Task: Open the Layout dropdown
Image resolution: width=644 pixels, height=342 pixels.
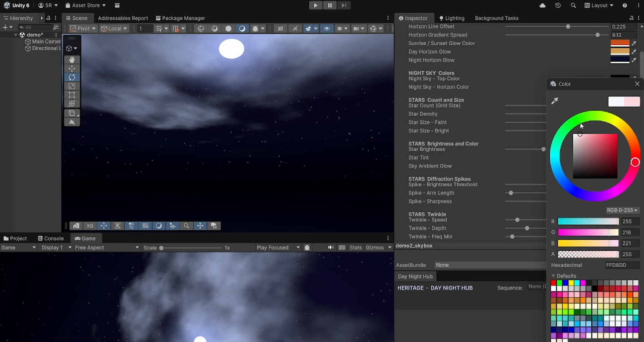Action: (599, 5)
